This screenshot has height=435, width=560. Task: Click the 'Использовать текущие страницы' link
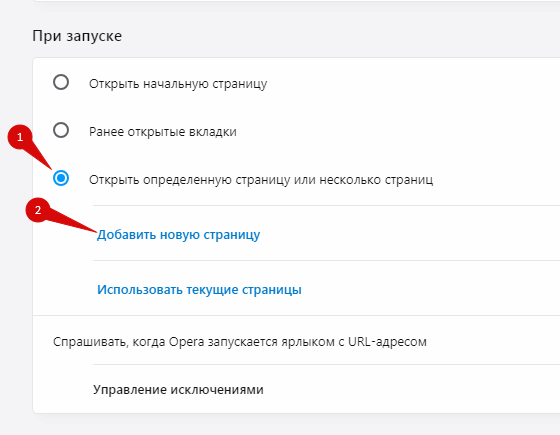click(199, 290)
